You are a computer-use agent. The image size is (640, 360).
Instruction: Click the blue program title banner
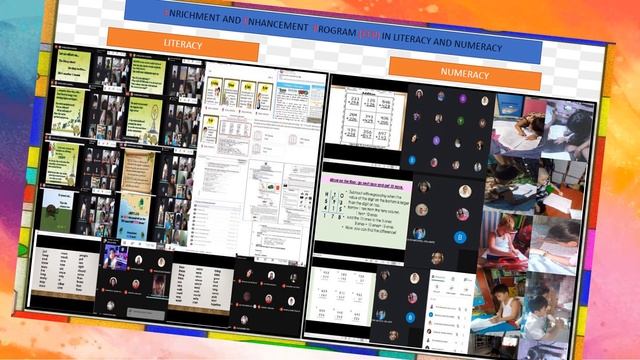[x=333, y=31]
